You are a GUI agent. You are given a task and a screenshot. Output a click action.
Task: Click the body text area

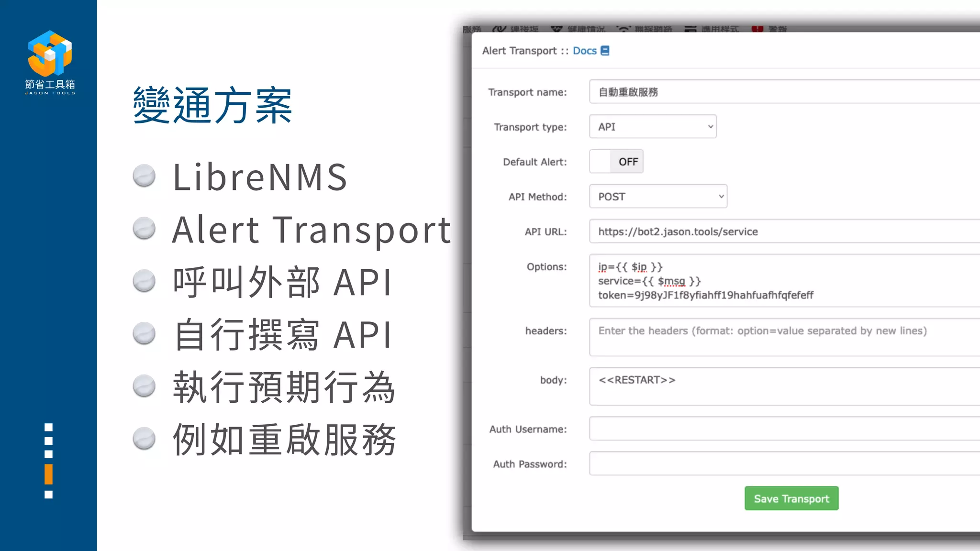pos(785,386)
